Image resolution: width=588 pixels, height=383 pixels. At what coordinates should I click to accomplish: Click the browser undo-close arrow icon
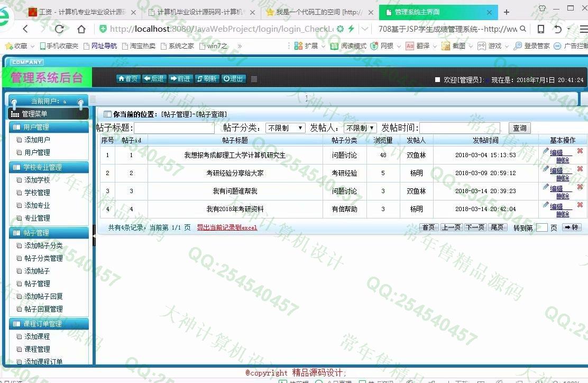coord(558,29)
